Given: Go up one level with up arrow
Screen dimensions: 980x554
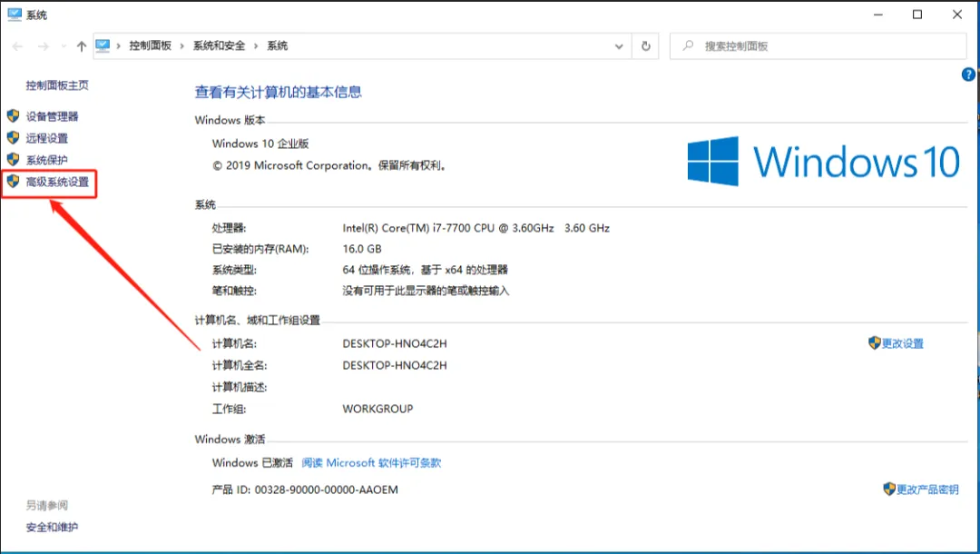Looking at the screenshot, I should coord(82,46).
